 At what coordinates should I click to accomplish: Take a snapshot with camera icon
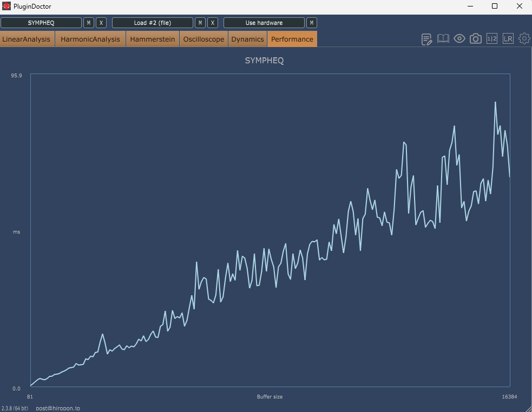click(x=476, y=38)
